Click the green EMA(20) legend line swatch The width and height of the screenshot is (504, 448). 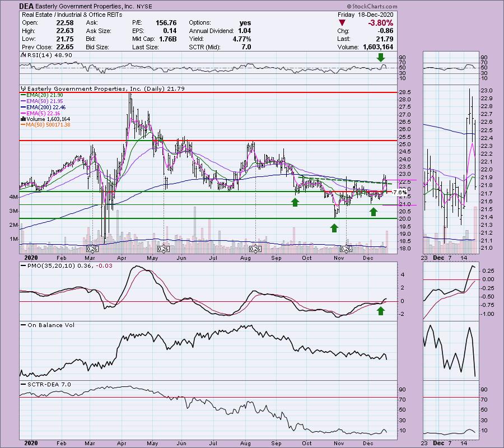click(x=23, y=95)
